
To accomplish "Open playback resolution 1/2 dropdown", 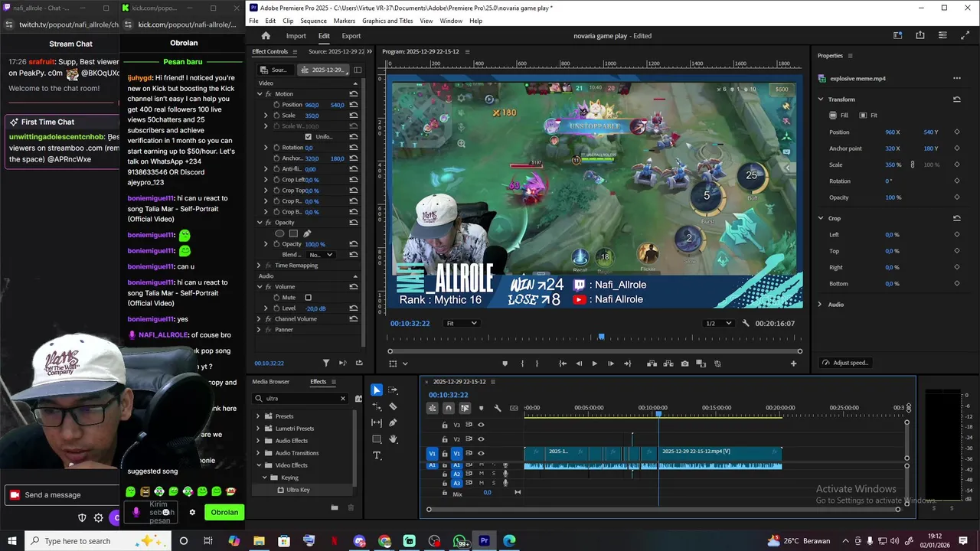I will pos(718,324).
